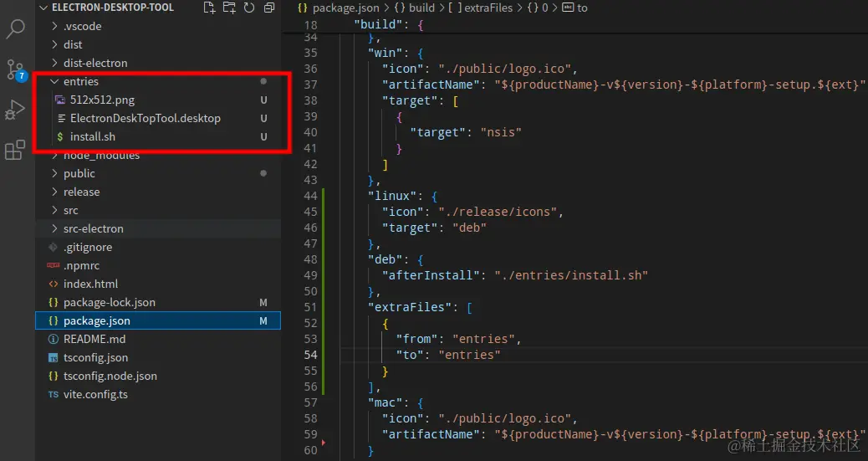Open the Extensions view

point(15,150)
